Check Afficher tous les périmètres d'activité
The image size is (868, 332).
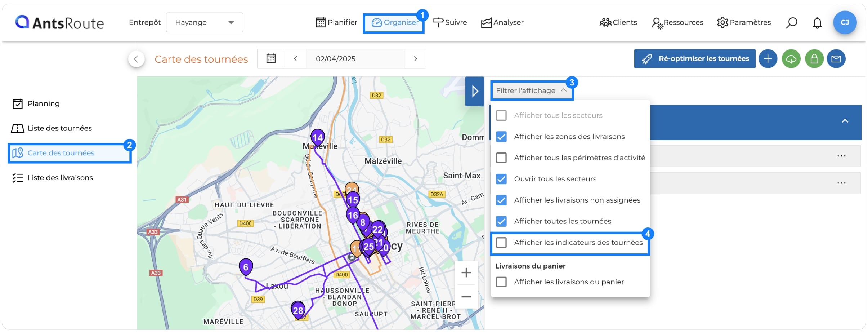coord(501,158)
